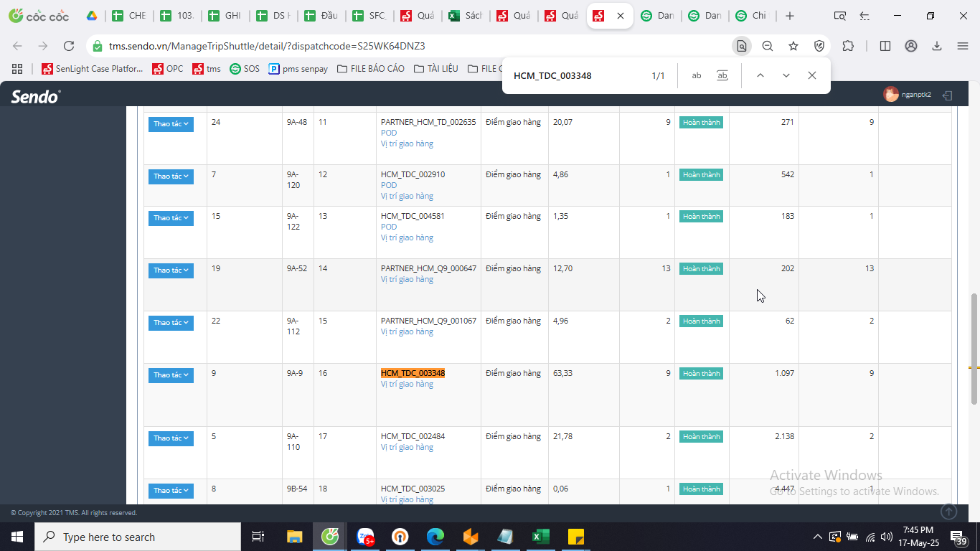980x551 pixels.
Task: Click the scroll-to-top arrow button
Action: pyautogui.click(x=949, y=512)
